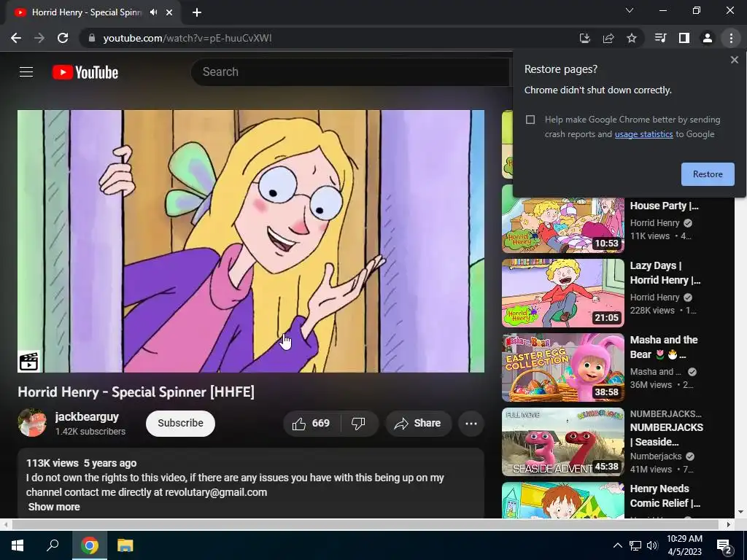Open the YouTube hamburger guide menu
Viewport: 747px width, 560px height.
(x=26, y=72)
